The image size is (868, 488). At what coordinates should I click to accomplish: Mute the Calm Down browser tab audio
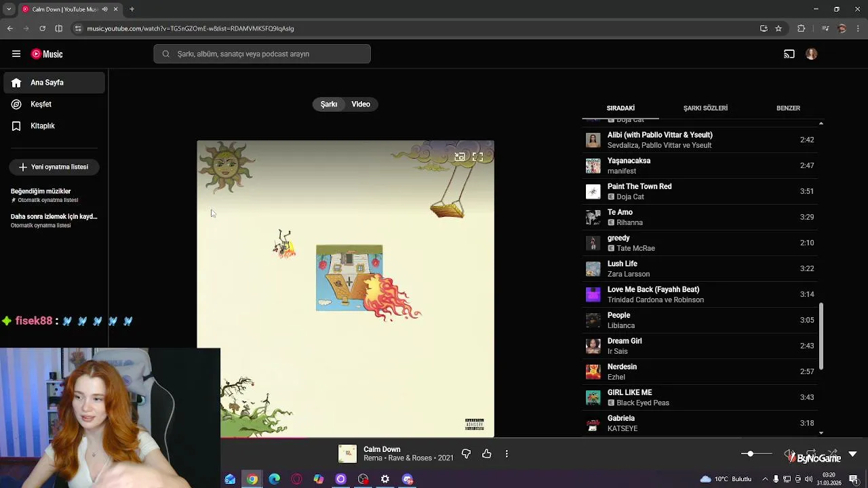pos(104,9)
